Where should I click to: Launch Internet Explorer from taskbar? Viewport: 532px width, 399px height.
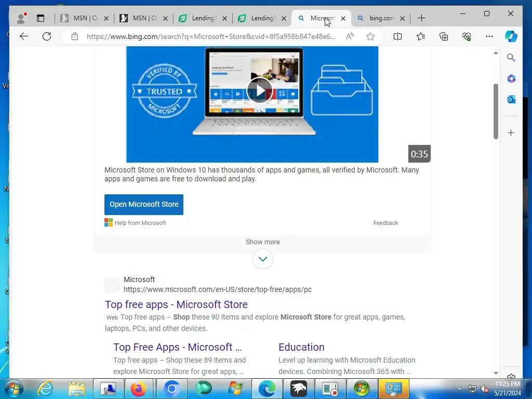pyautogui.click(x=46, y=389)
